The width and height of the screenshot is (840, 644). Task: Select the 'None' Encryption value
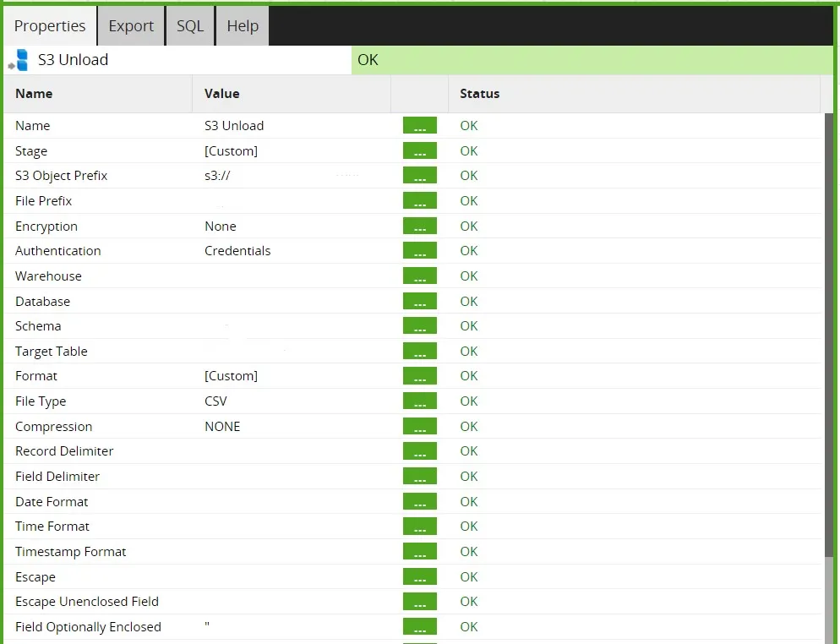coord(221,226)
